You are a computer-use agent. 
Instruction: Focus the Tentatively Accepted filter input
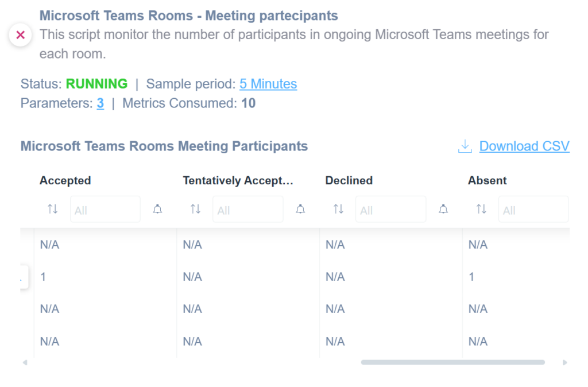coord(247,210)
